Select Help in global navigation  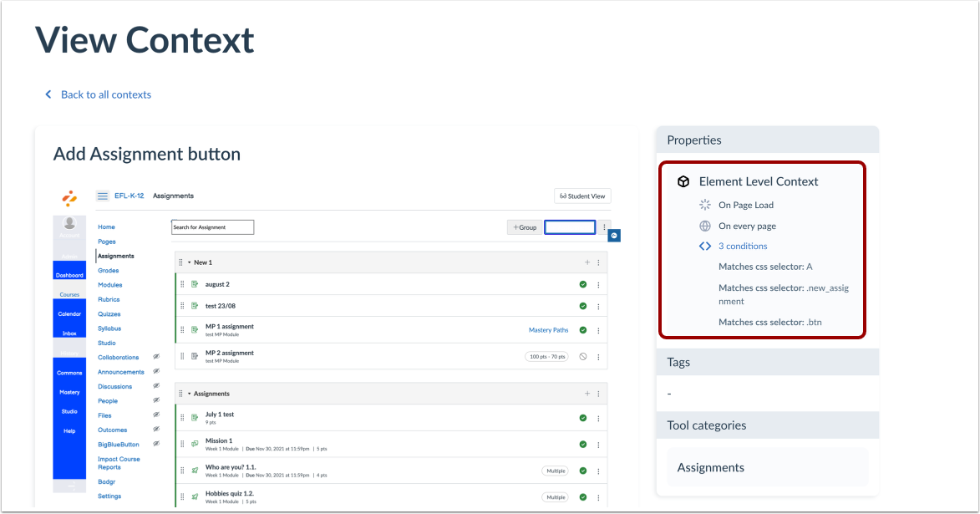(69, 430)
